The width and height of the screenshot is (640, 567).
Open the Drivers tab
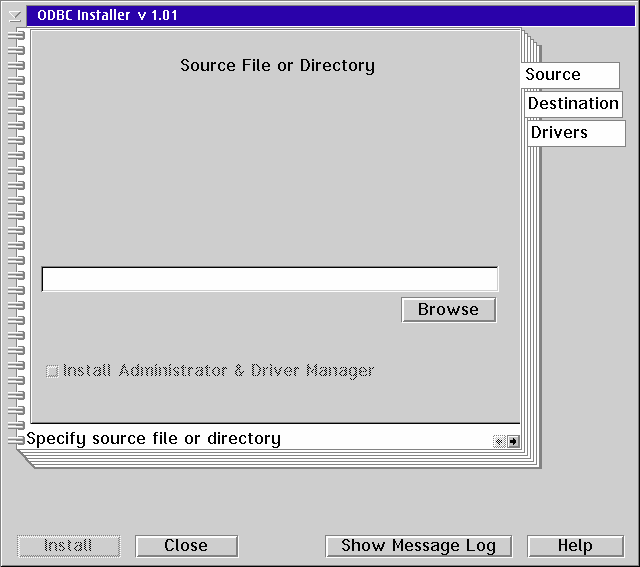[576, 133]
